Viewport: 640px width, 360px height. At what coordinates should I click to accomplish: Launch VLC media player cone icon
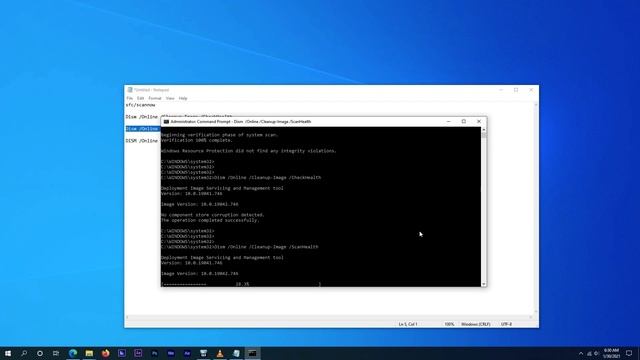pos(220,353)
